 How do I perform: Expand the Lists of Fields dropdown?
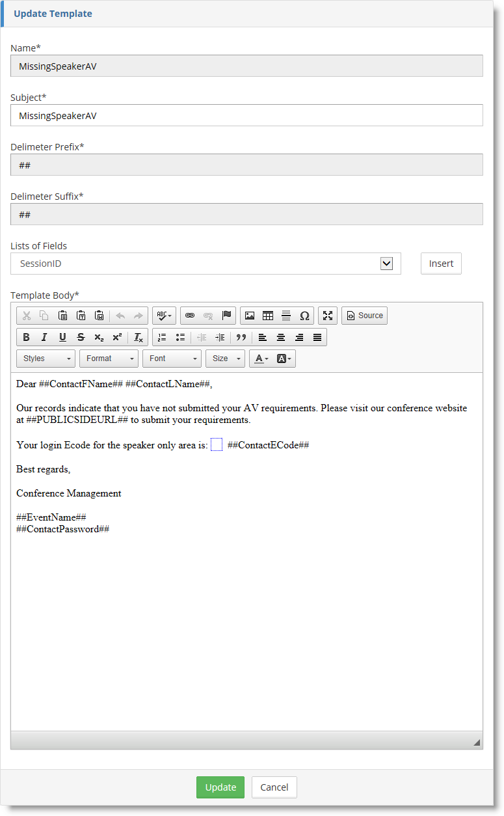(x=386, y=264)
